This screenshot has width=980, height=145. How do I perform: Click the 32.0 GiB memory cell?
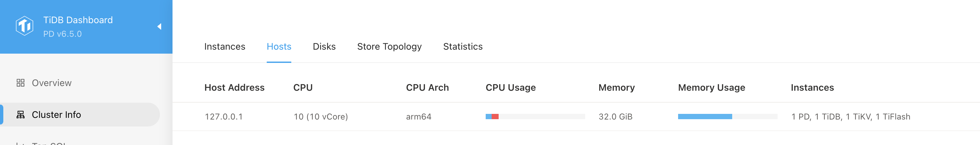615,117
